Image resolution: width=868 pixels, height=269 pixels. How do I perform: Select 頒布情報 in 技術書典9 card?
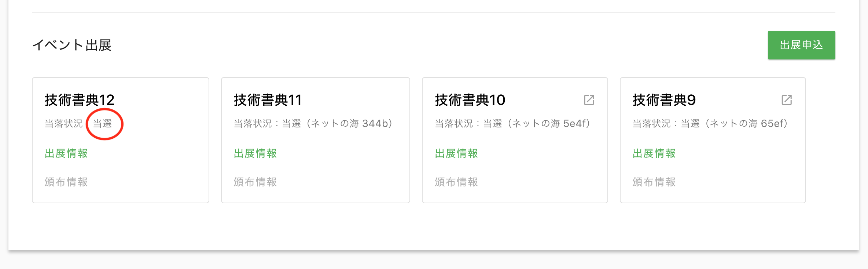click(x=654, y=182)
